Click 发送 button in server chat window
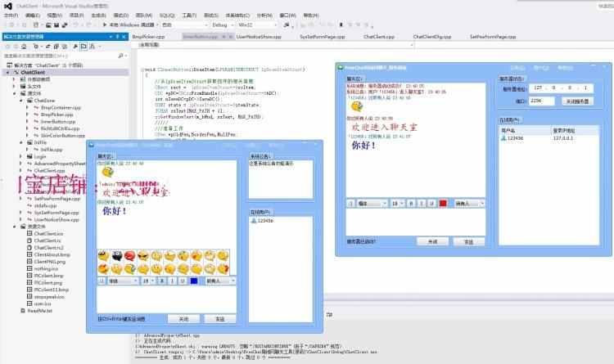Screen dimensions: 614x364 point(469,242)
